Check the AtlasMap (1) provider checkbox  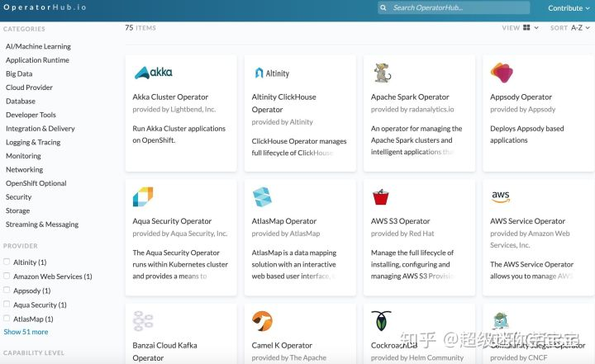(x=7, y=318)
